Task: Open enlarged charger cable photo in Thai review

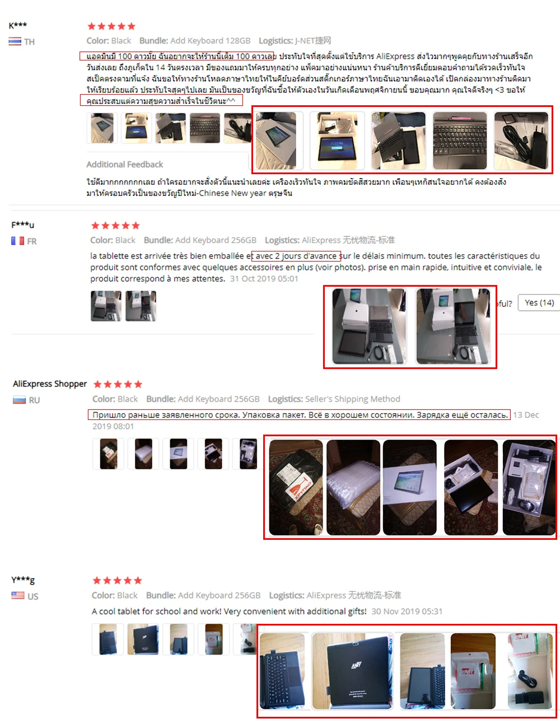Action: (521, 141)
